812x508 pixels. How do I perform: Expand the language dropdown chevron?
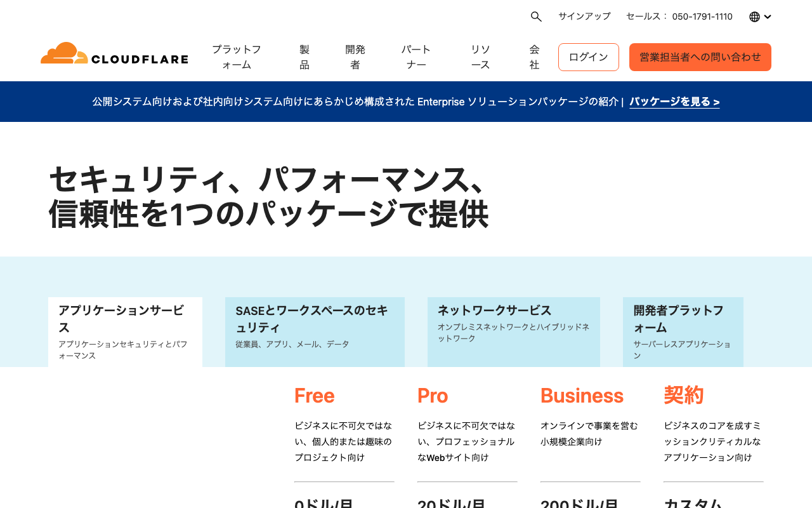768,16
